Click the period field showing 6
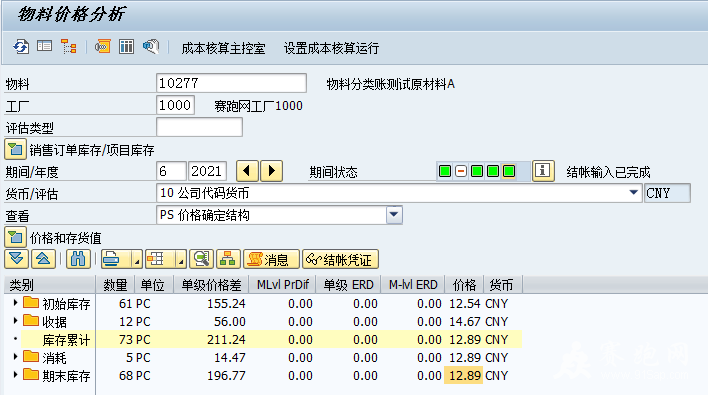708x395 pixels. coord(171,171)
